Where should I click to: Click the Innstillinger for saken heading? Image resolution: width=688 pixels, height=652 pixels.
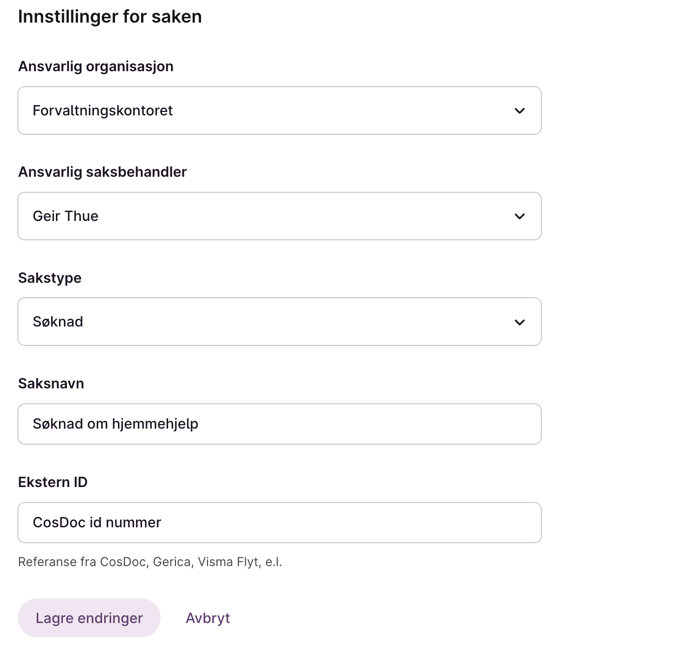coord(110,17)
